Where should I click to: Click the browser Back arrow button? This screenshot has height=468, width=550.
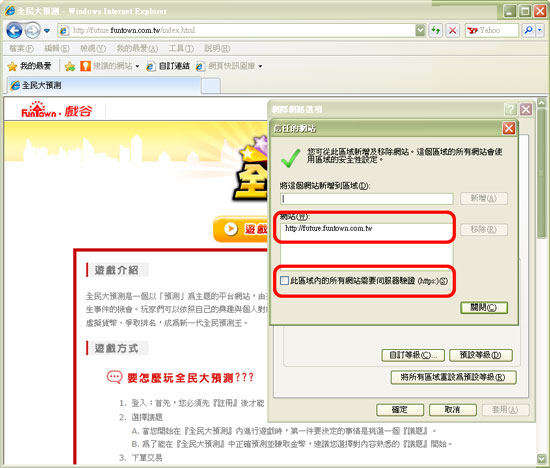point(14,31)
